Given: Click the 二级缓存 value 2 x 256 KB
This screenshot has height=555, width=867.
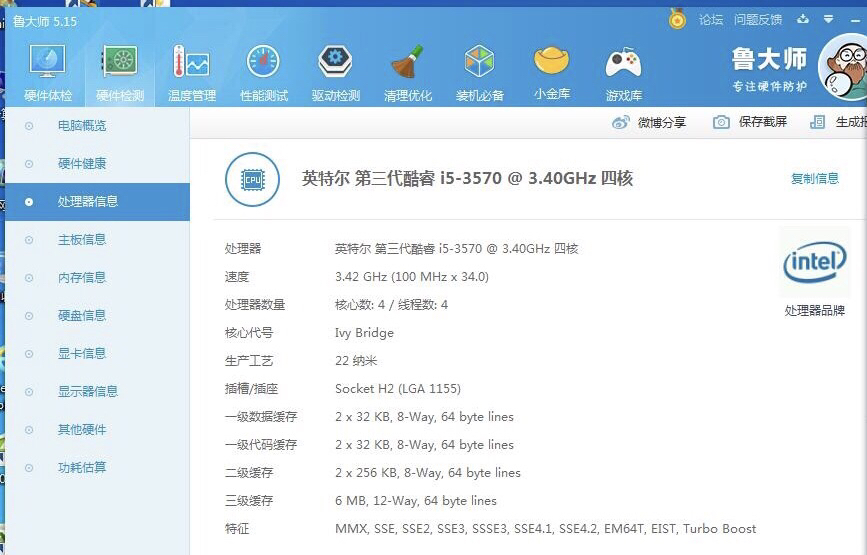Looking at the screenshot, I should tap(428, 473).
